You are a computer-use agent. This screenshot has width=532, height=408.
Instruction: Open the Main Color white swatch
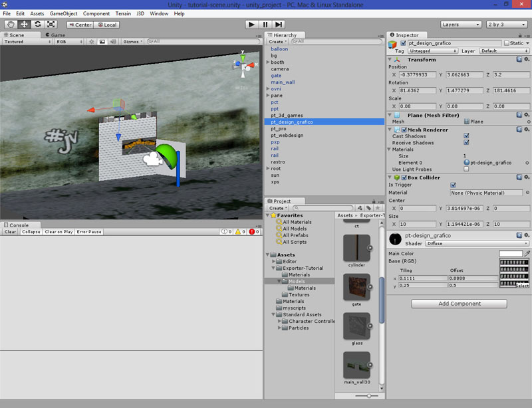[510, 254]
